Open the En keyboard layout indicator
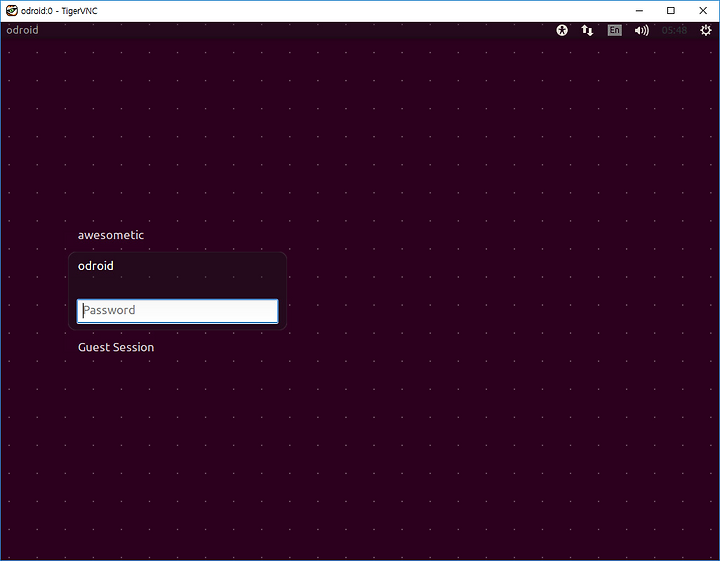 614,30
